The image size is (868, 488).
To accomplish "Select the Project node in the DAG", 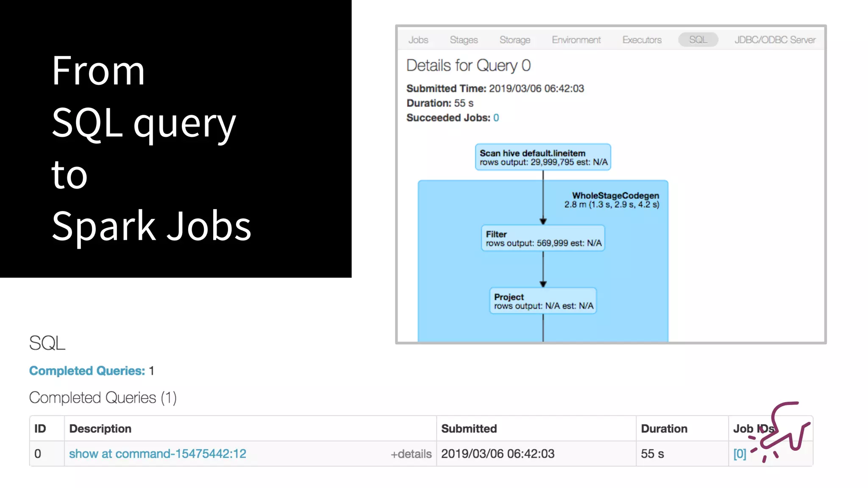I will click(543, 301).
